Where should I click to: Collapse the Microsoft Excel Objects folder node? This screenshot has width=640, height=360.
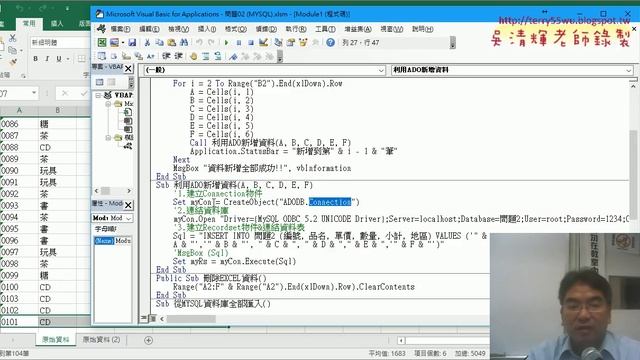coord(108,104)
